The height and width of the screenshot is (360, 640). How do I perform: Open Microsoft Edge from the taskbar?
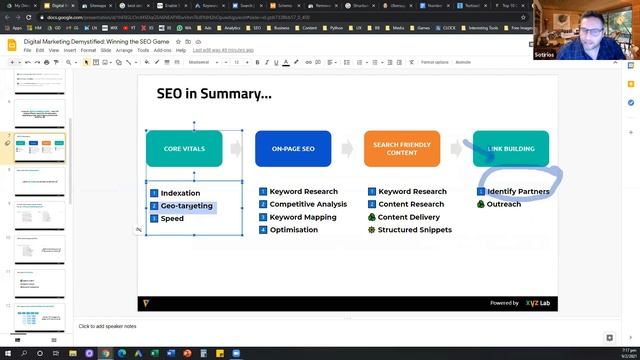(x=122, y=353)
